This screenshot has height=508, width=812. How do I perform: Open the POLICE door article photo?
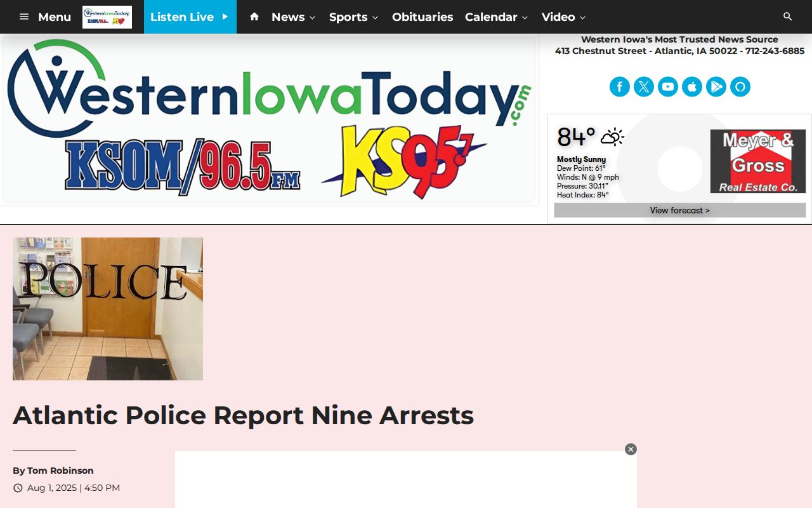[x=108, y=309]
